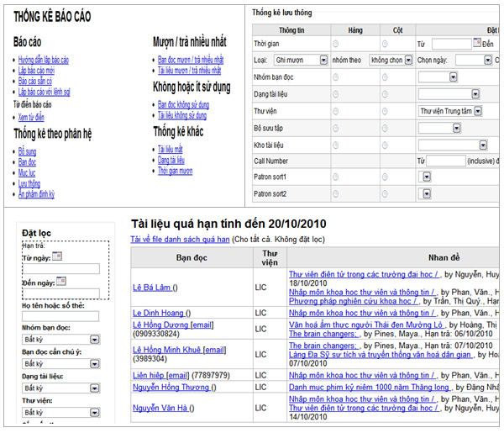Select the Hàng radio for Thư viện
The width and height of the screenshot is (504, 433).
coord(336,110)
